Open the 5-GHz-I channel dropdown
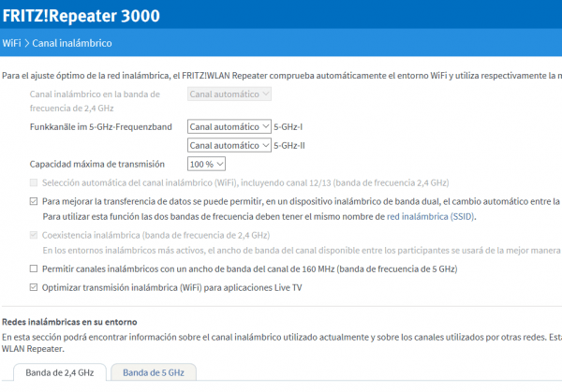 point(229,126)
